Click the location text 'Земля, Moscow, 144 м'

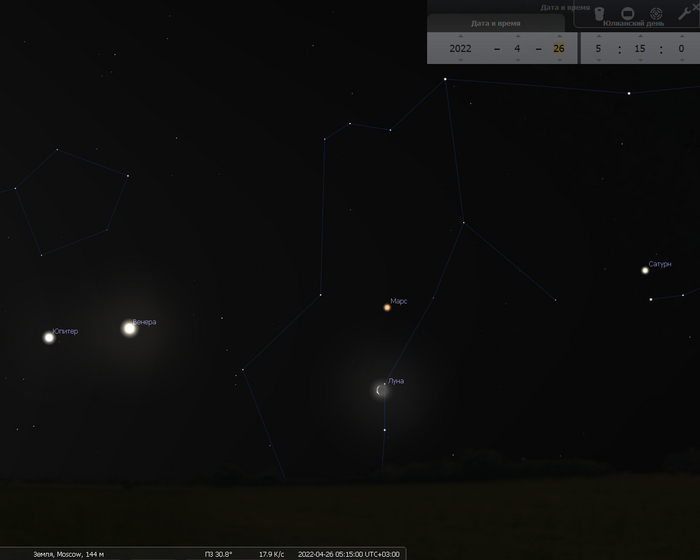click(69, 554)
